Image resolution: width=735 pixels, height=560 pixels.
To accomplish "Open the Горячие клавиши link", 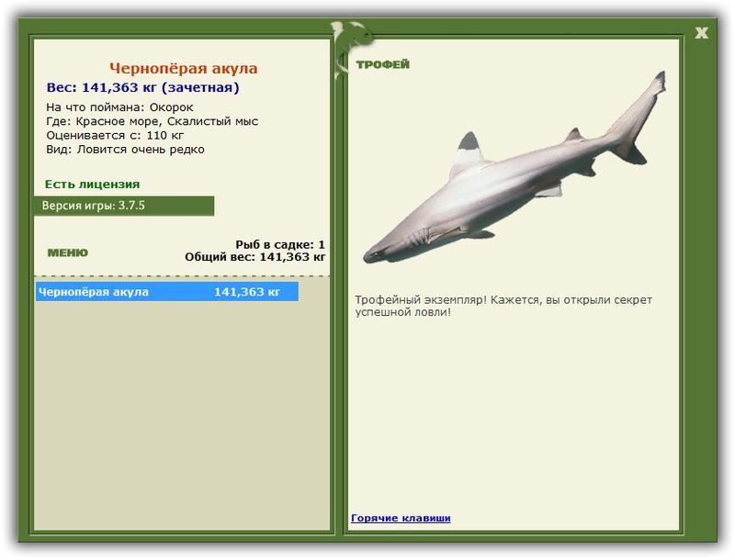I will 401,518.
